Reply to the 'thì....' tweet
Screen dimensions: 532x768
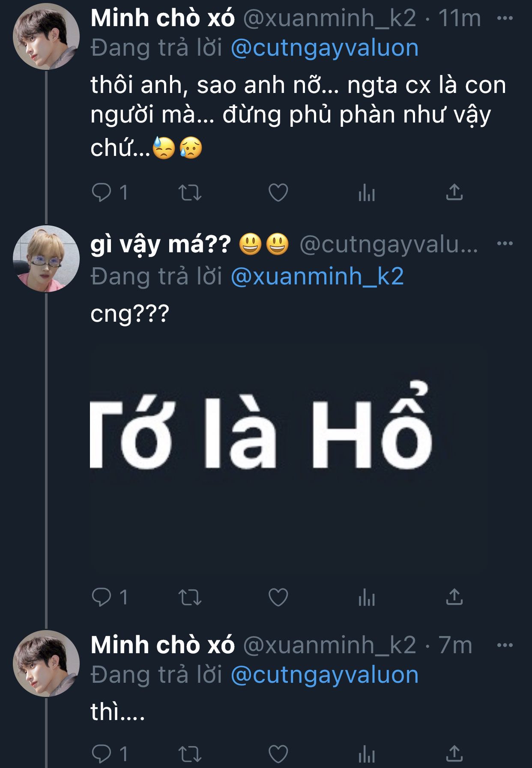pyautogui.click(x=102, y=754)
